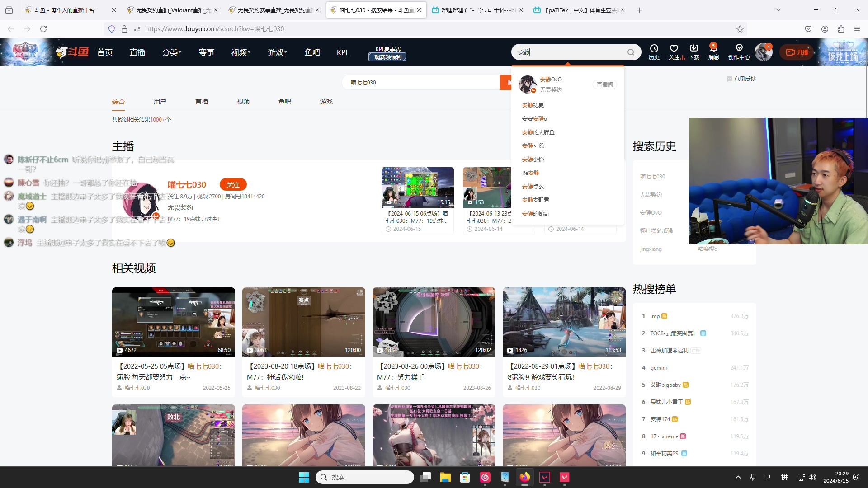Open Microsoft Store in taskbar
868x488 pixels.
[x=465, y=477]
